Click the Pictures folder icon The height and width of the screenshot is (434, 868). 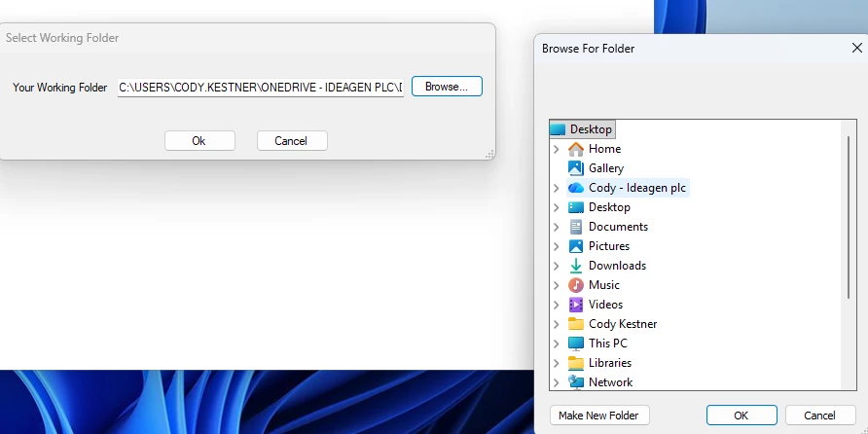(x=576, y=246)
